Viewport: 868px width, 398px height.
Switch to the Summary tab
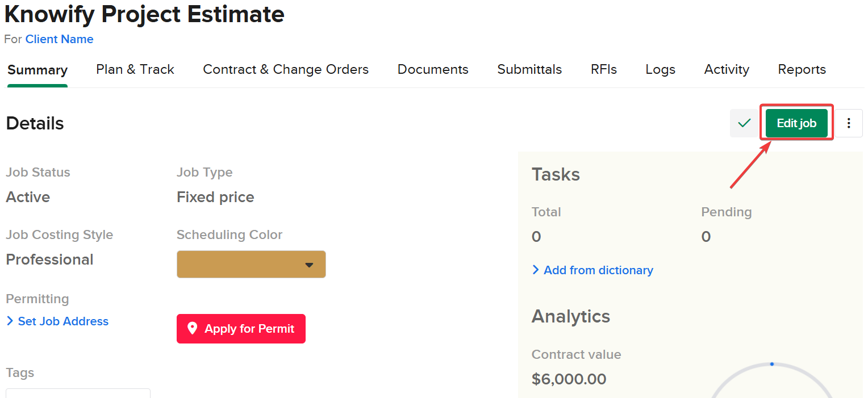point(37,70)
